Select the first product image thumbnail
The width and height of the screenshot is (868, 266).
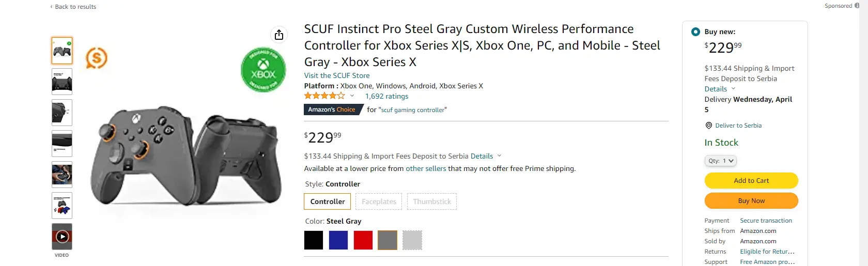tap(62, 51)
